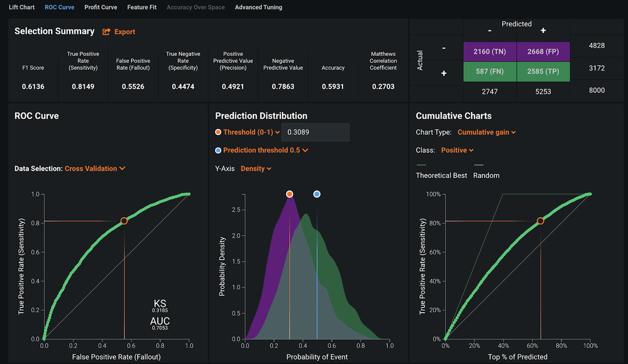This screenshot has width=628, height=364.
Task: Select the Feature Fit tab
Action: point(142,7)
